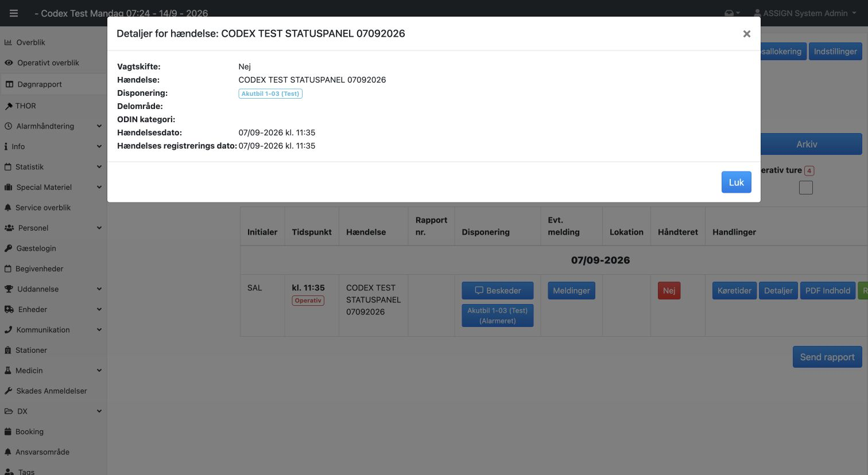Click the Skades Anmeldelser wrench icon
Viewport: 868px width, 475px height.
(9, 391)
